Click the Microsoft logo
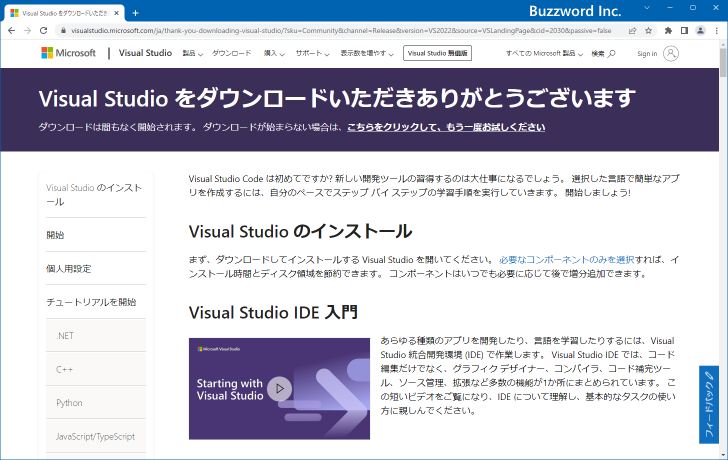Screen dimensions: 728x460 68,53
